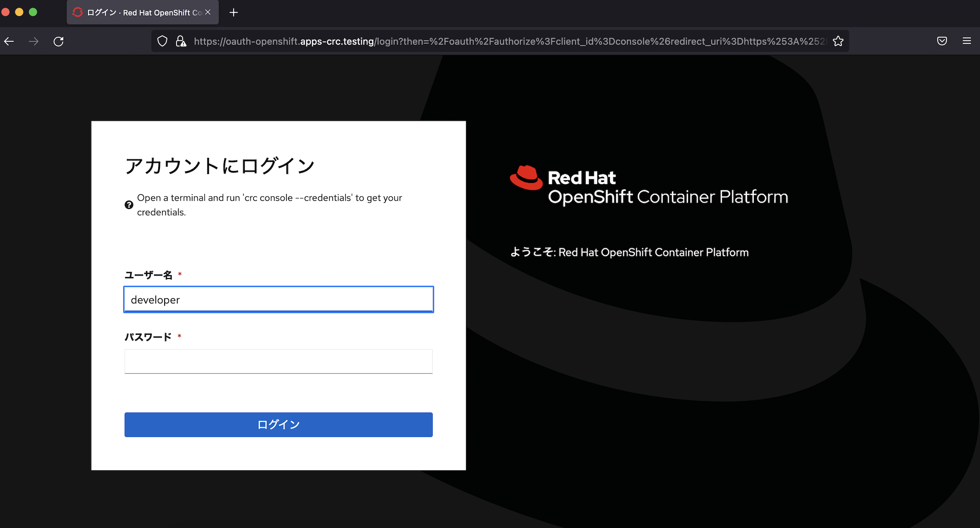Bookmark this page with the star icon
The image size is (980, 528).
click(838, 41)
